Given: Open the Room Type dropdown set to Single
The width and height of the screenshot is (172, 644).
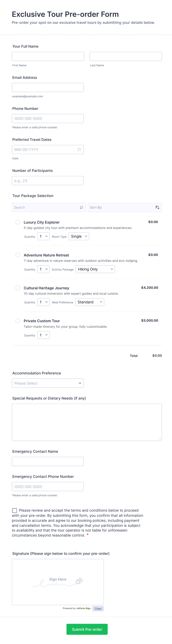Looking at the screenshot, I should coord(79,236).
